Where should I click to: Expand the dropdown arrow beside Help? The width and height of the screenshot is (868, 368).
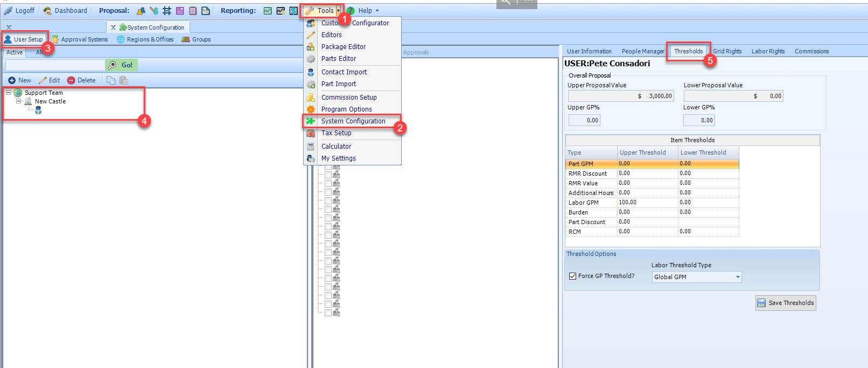(377, 10)
